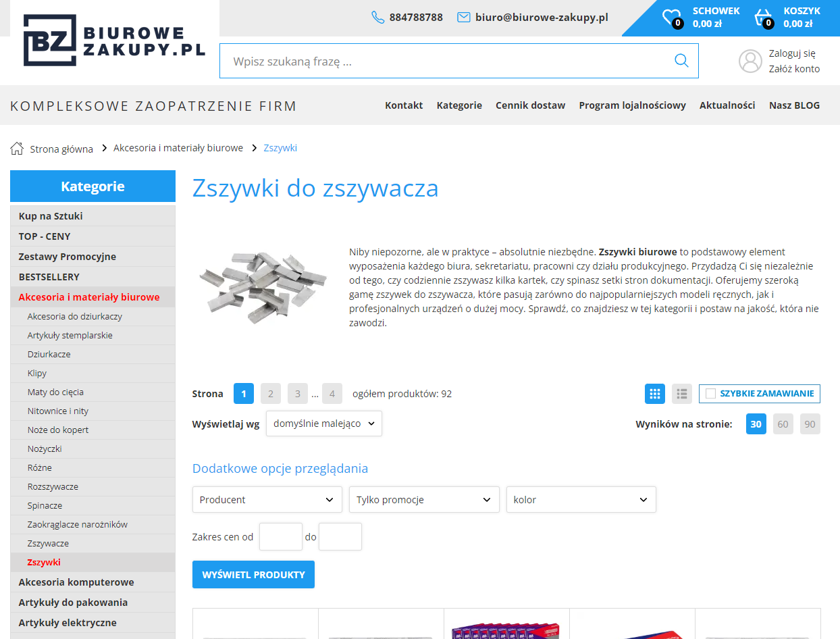Switch to grid view icon
Viewport: 840px width, 639px height.
tap(654, 393)
